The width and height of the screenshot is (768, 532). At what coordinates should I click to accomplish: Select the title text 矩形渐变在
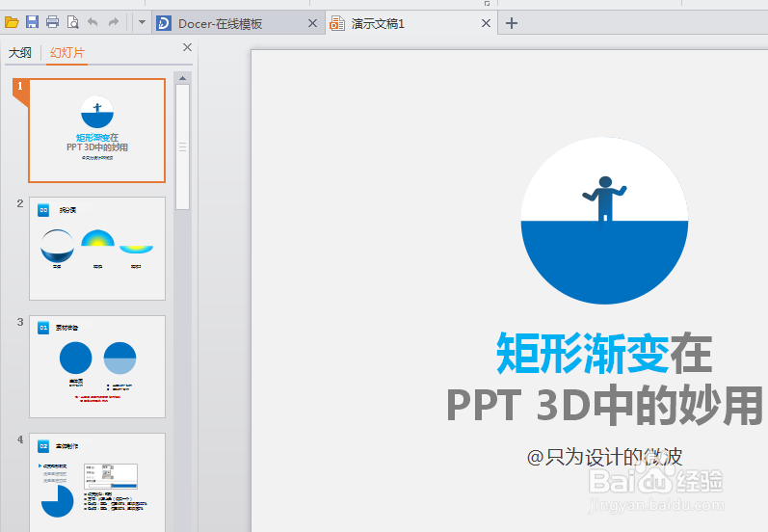[604, 353]
